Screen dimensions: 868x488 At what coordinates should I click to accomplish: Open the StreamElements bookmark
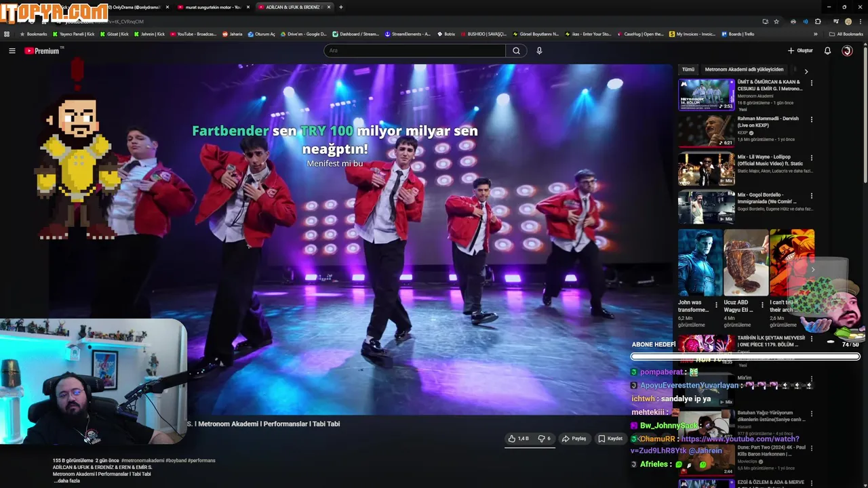point(408,34)
